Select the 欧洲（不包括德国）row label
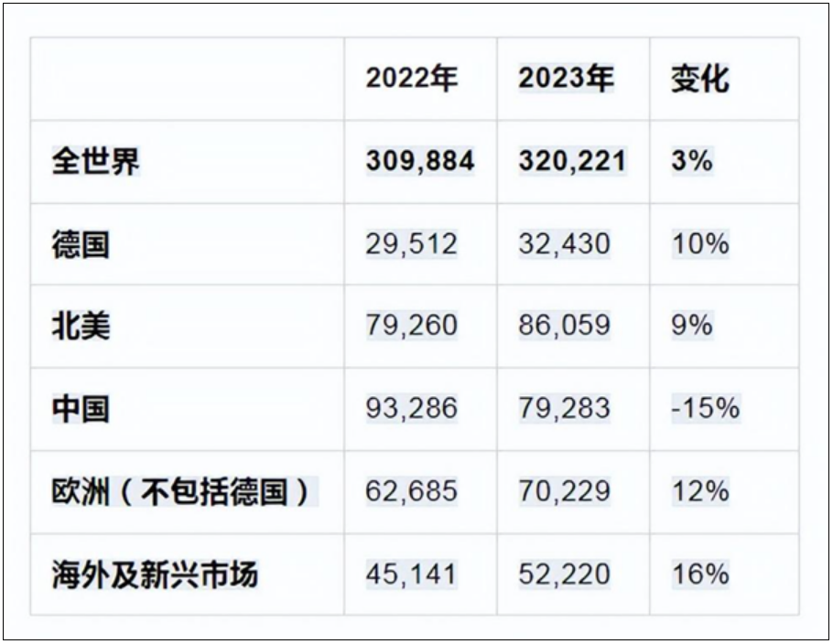 (x=184, y=491)
